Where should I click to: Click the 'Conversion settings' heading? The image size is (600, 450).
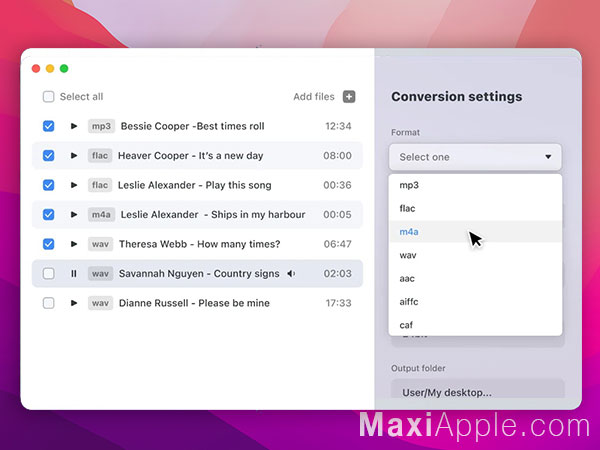click(457, 96)
